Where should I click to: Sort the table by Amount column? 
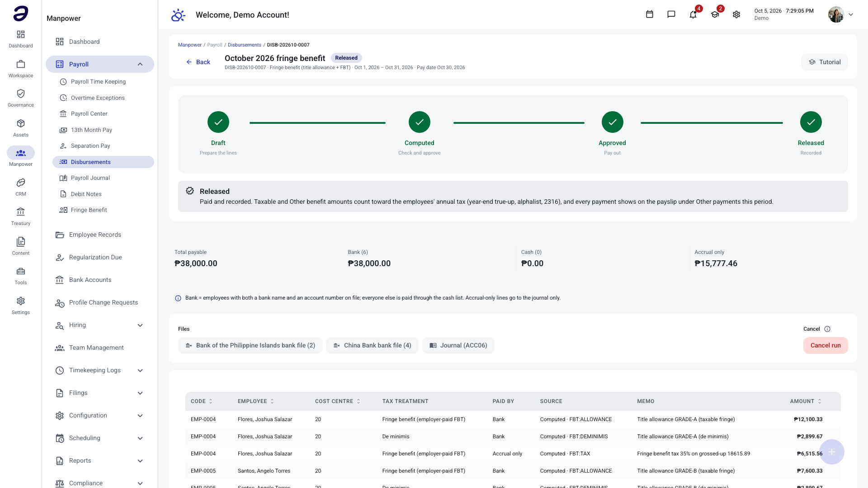(x=806, y=401)
